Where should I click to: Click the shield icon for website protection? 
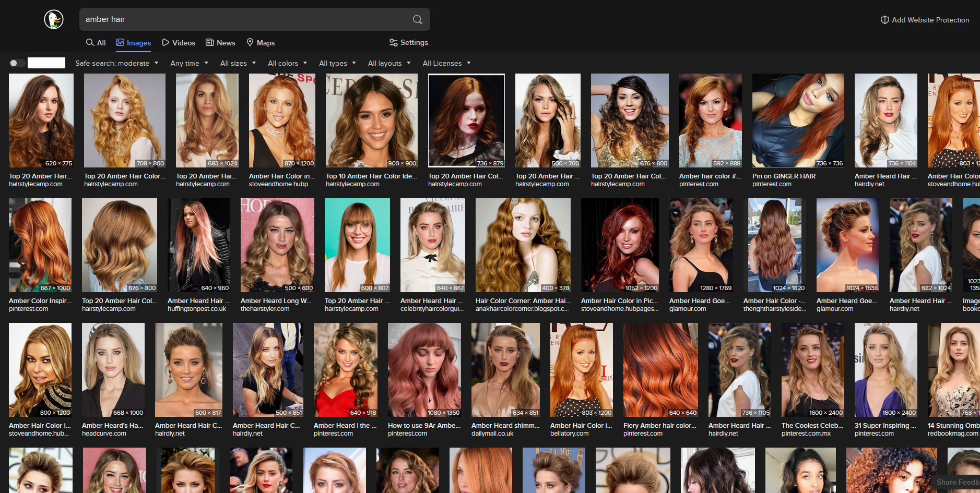tap(884, 20)
